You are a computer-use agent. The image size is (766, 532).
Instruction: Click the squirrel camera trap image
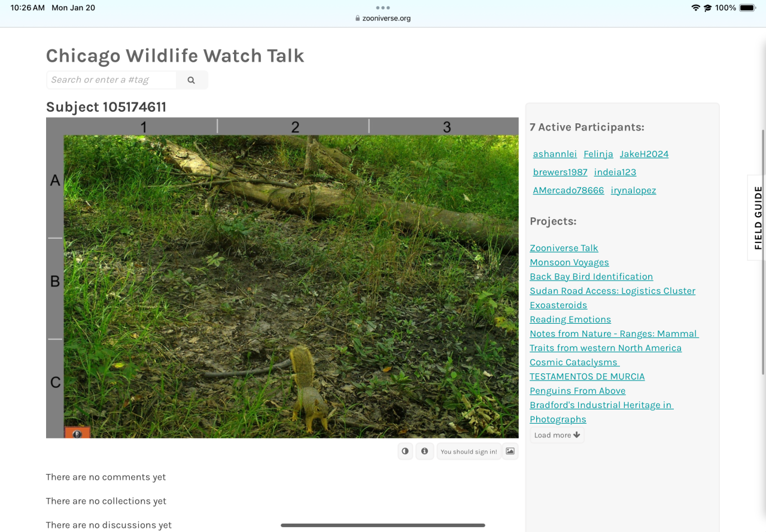click(x=282, y=278)
